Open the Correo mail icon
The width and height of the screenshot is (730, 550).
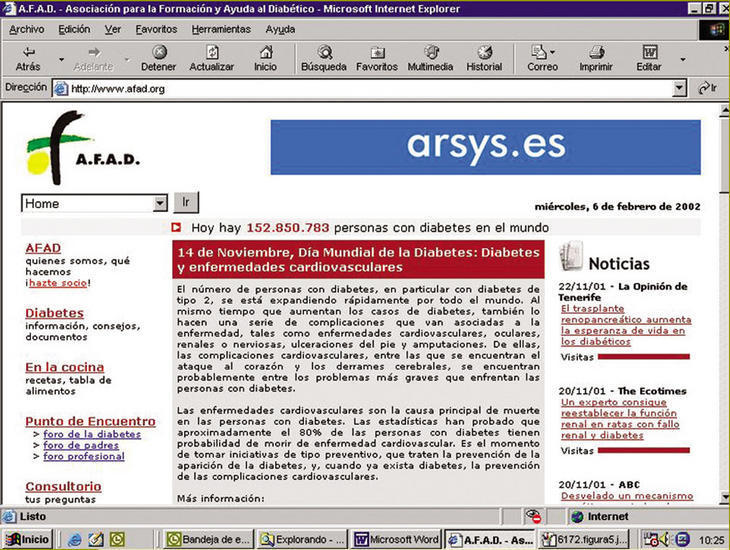point(541,52)
